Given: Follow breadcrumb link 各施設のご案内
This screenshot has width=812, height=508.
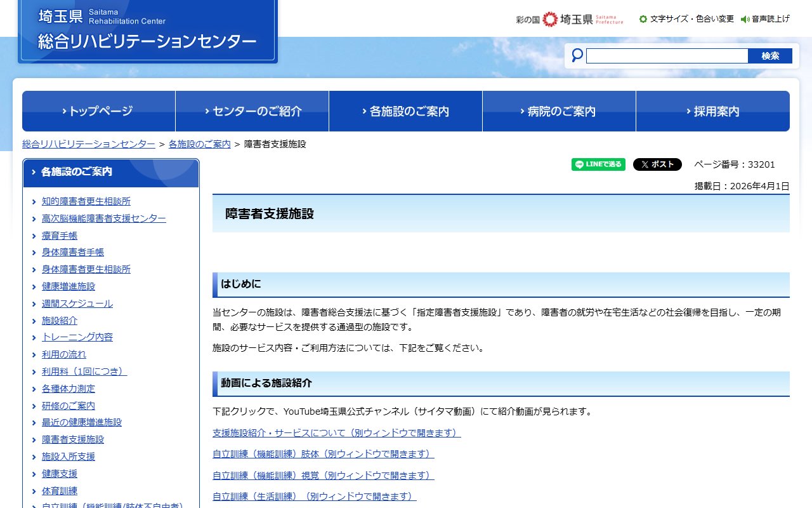Looking at the screenshot, I should [199, 144].
